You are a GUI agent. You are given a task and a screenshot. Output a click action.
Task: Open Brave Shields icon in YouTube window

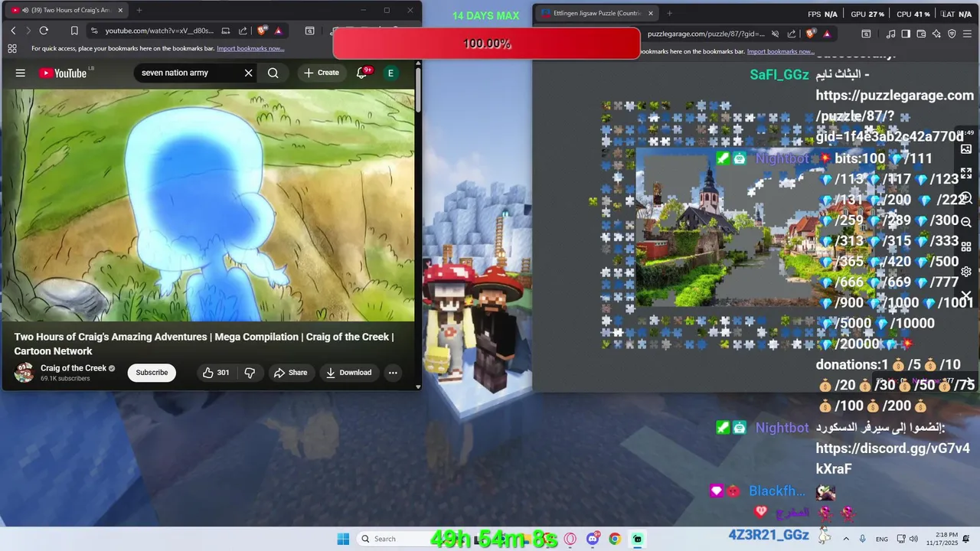262,31
